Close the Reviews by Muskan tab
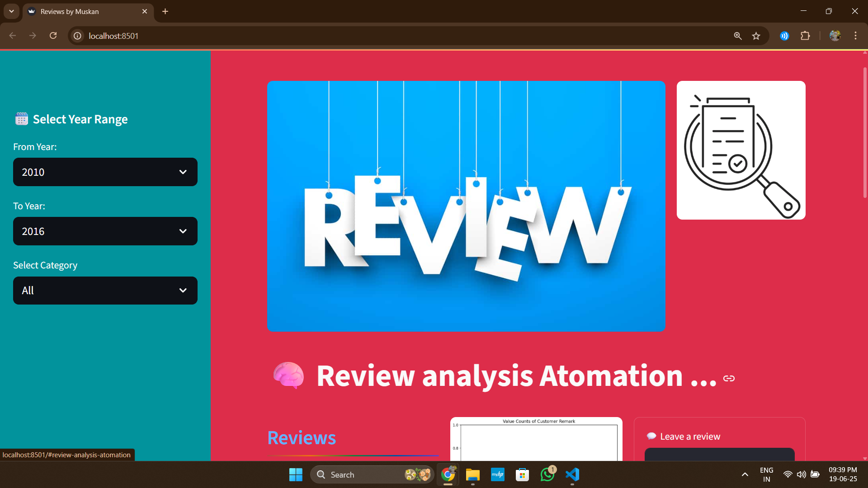868x488 pixels. (x=145, y=11)
